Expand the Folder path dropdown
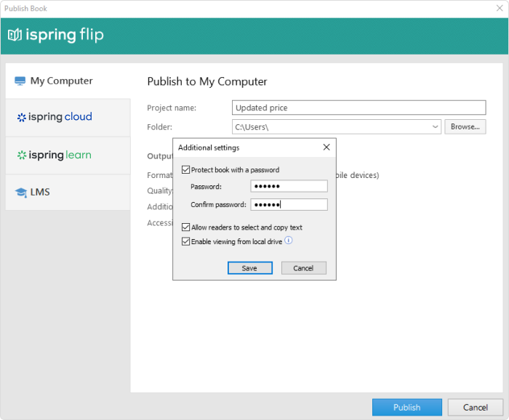 pyautogui.click(x=436, y=127)
